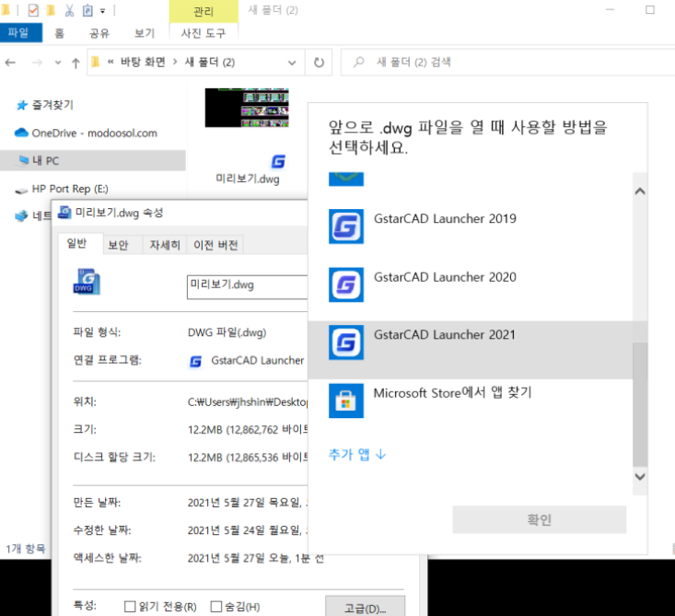The image size is (675, 616).
Task: Choose GstarCAD Launcher 2020 app icon
Action: pyautogui.click(x=346, y=285)
